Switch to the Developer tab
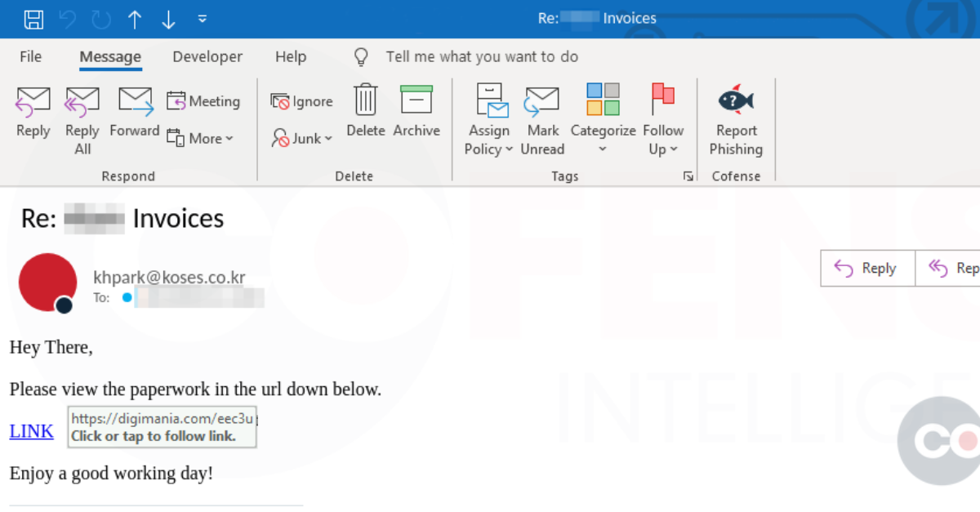The width and height of the screenshot is (980, 512). 207,56
